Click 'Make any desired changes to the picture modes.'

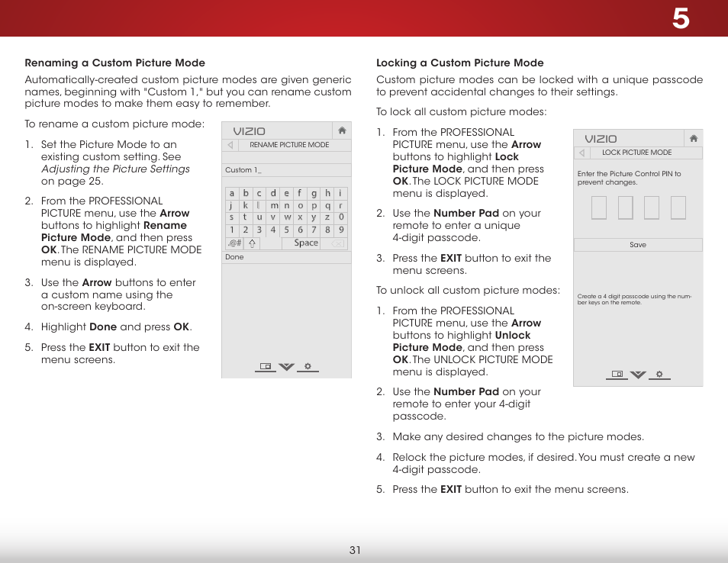pyautogui.click(x=518, y=437)
